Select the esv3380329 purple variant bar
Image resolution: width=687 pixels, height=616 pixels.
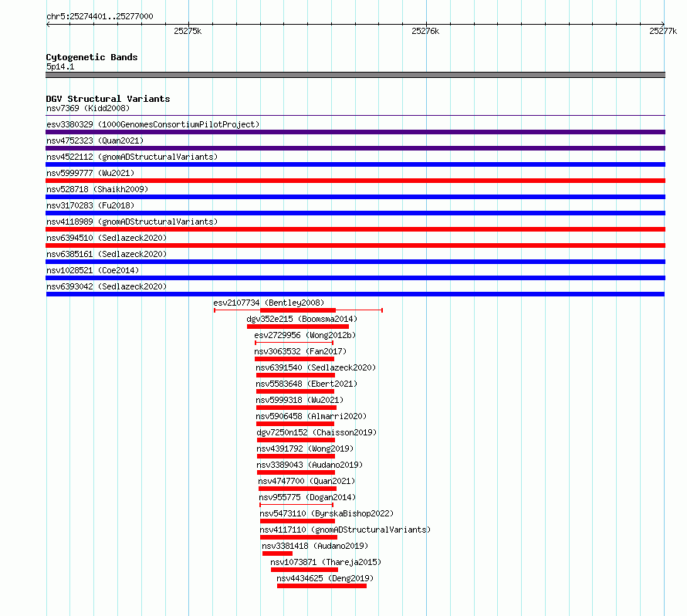[x=355, y=132]
